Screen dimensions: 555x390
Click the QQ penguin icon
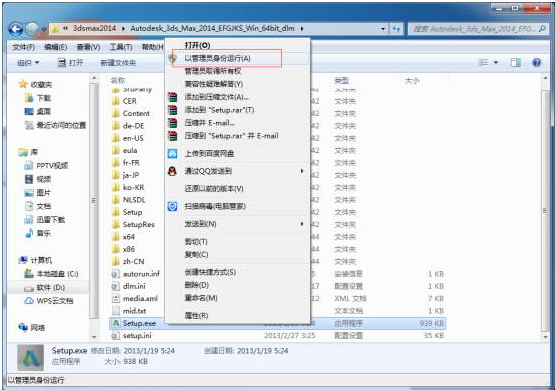click(172, 171)
